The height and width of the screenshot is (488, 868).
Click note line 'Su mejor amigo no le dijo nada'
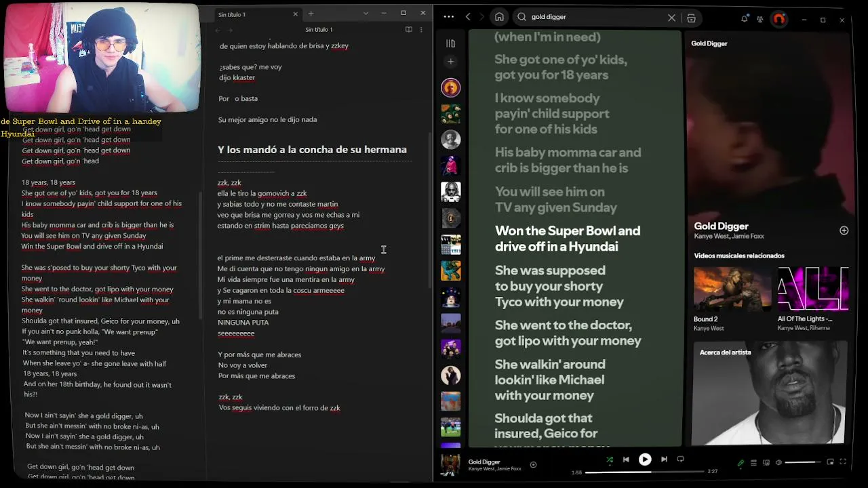267,119
